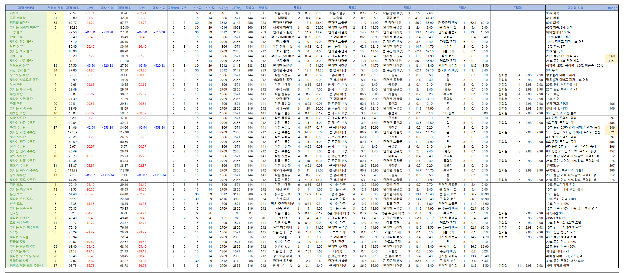
Task: Select the 거래소 가격 header cell
Action: pyautogui.click(x=55, y=8)
